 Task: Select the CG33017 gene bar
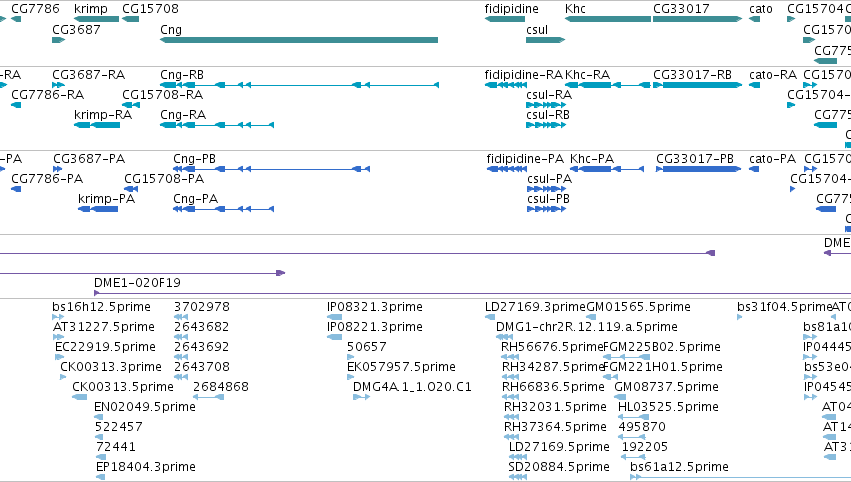(697, 19)
